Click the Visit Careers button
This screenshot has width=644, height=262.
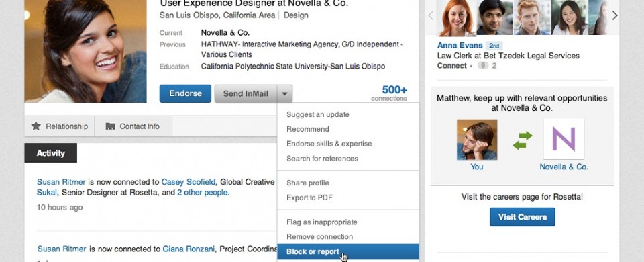tap(522, 217)
